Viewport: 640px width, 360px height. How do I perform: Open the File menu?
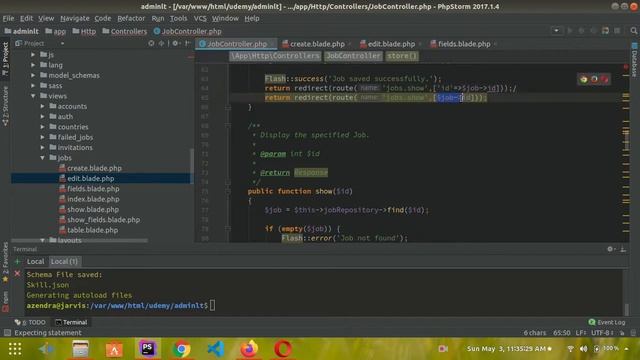click(x=8, y=18)
